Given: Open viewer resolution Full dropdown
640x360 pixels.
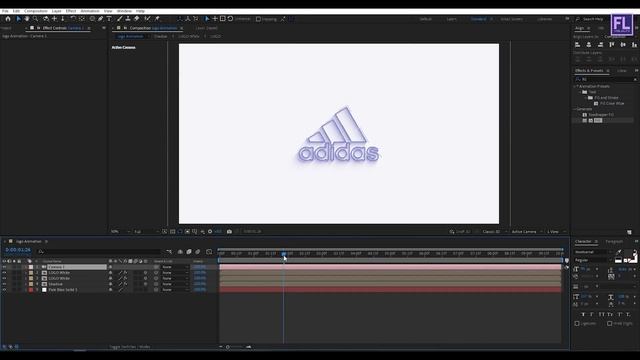Looking at the screenshot, I should (x=146, y=231).
